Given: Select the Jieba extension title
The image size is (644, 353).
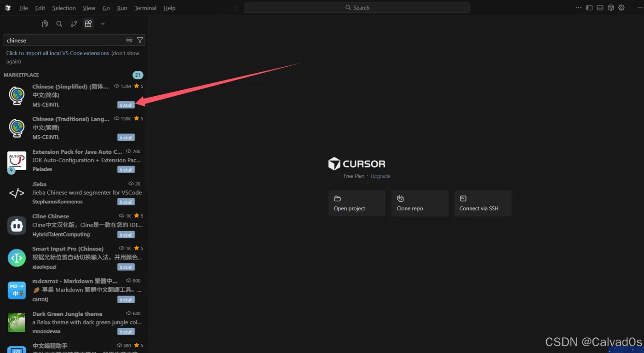Looking at the screenshot, I should point(40,184).
